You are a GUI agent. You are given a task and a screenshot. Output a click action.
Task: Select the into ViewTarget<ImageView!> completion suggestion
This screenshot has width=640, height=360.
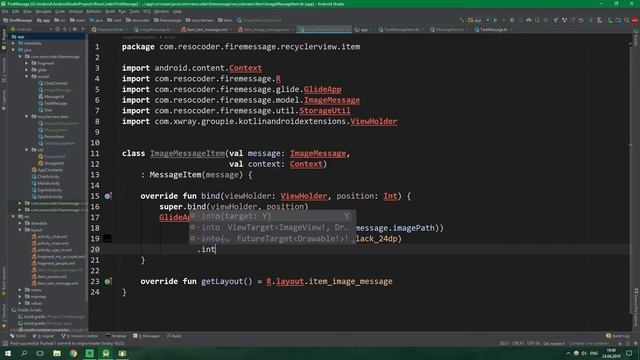click(x=272, y=227)
